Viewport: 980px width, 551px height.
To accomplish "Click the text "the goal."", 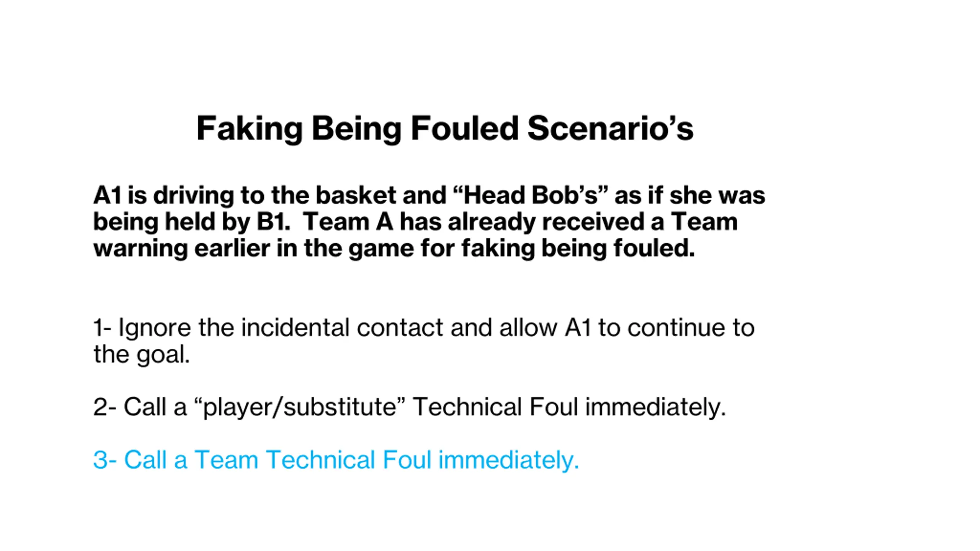I will coord(142,354).
